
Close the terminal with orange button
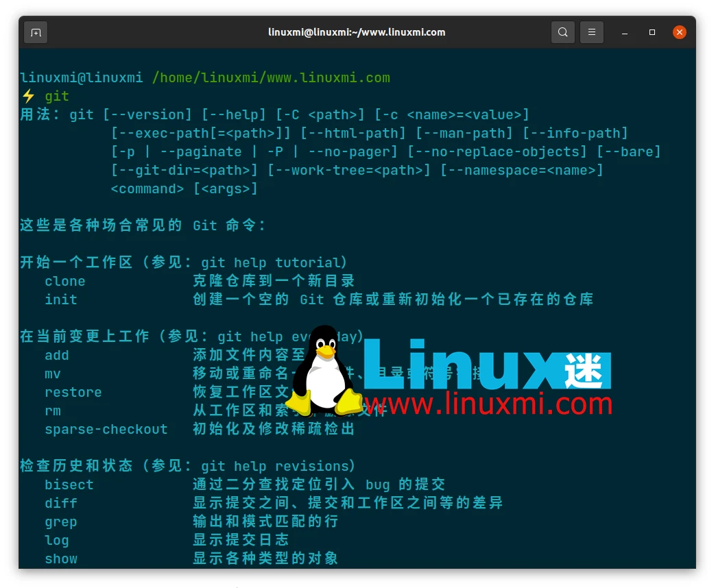pos(679,32)
